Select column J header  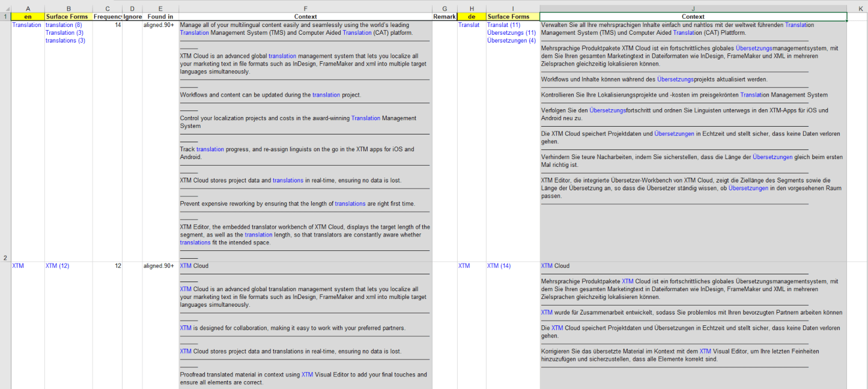click(x=693, y=8)
